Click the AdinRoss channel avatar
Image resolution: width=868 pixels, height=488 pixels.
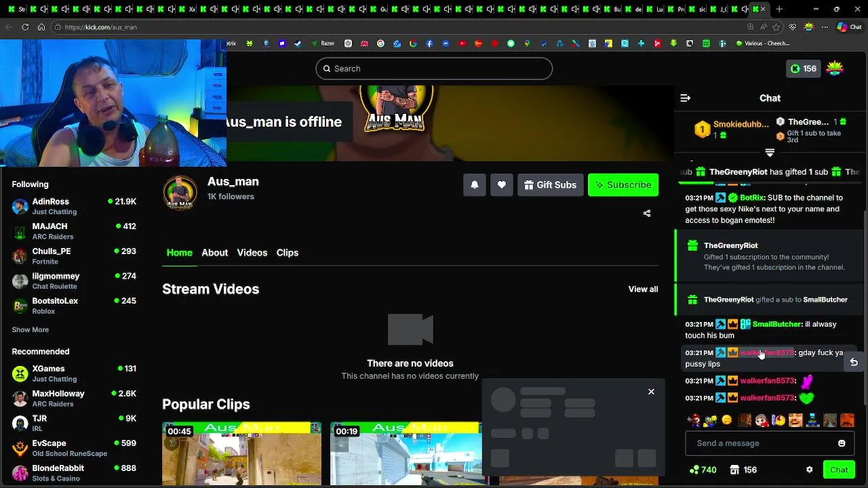tap(20, 206)
